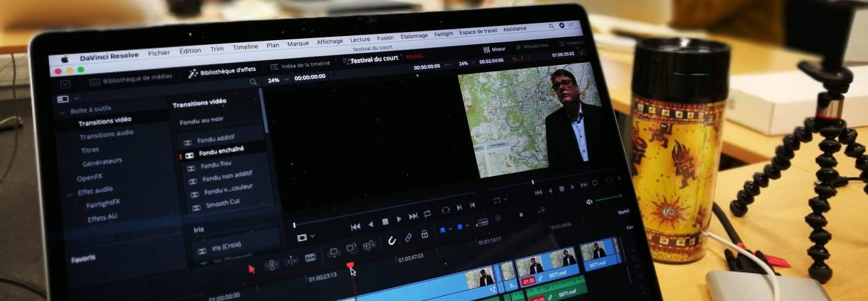Toggle the snapping magnet icon
Screen dimensions: 868x301
pyautogui.click(x=392, y=241)
